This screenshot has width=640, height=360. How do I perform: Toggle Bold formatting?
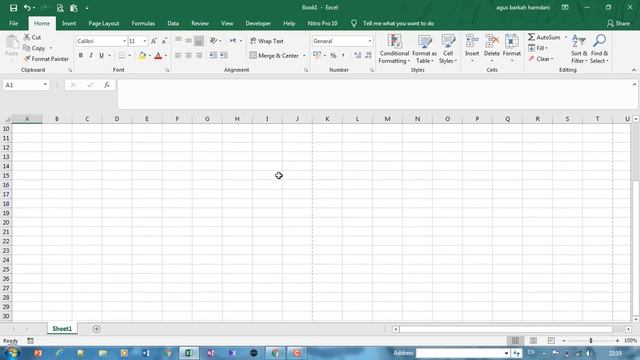tap(81, 56)
